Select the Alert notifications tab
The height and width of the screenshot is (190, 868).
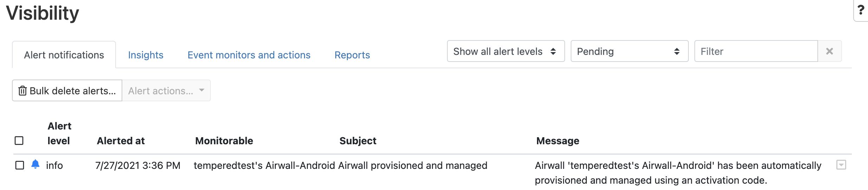pyautogui.click(x=64, y=55)
